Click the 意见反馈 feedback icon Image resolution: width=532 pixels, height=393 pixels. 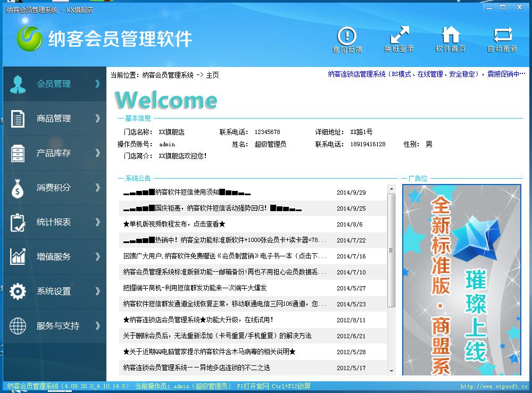coord(347,36)
